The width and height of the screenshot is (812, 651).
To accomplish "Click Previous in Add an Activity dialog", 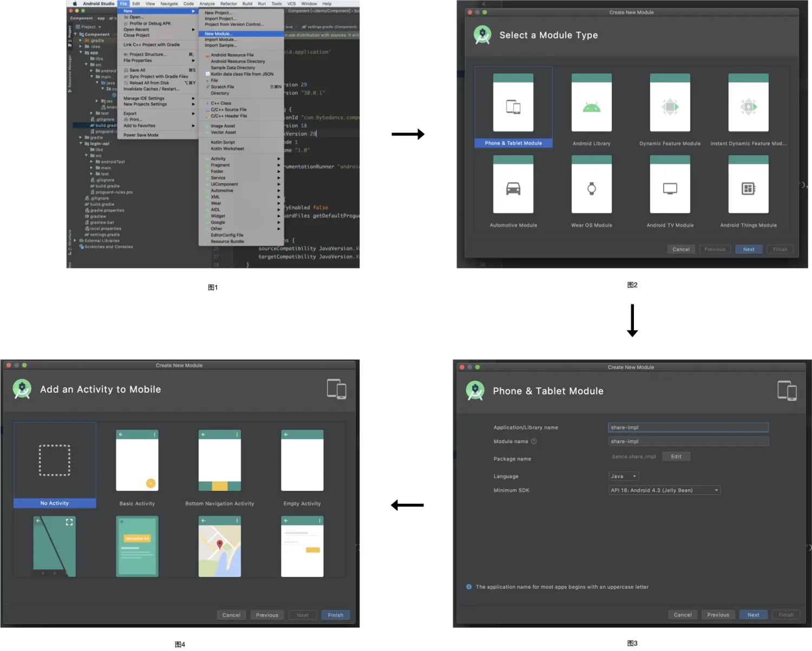I will 267,615.
